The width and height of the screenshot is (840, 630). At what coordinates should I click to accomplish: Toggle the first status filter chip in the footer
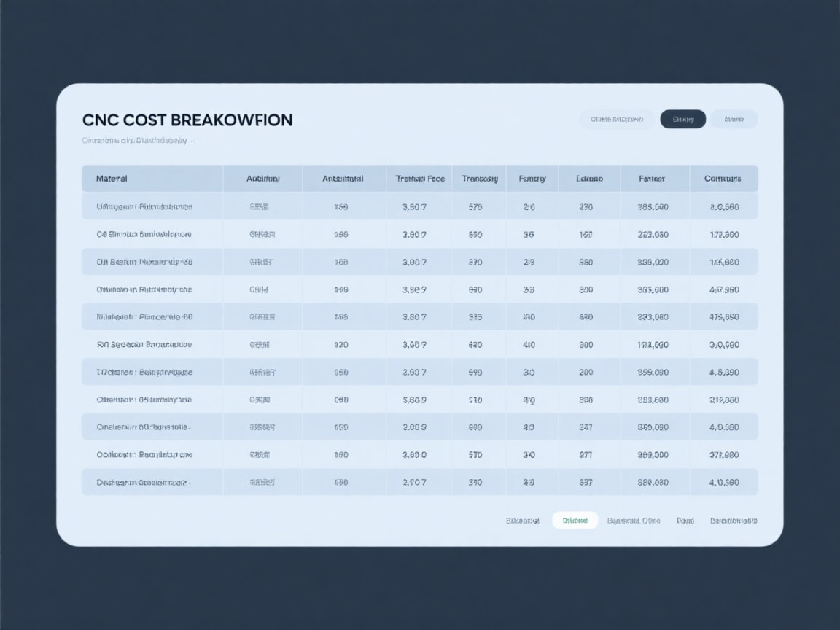[x=522, y=520]
